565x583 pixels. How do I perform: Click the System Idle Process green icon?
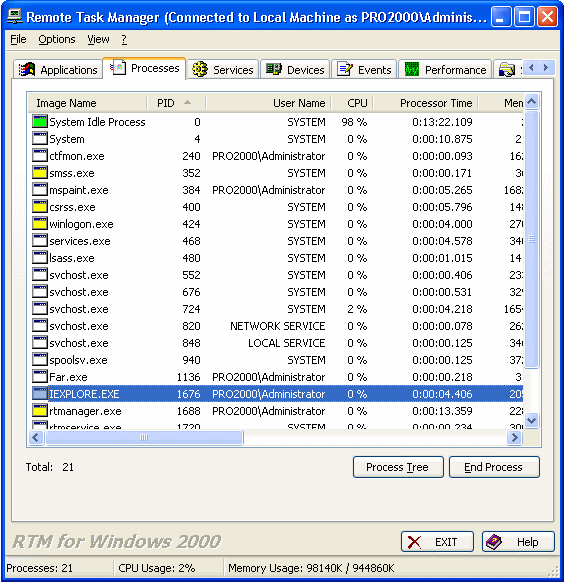40,122
